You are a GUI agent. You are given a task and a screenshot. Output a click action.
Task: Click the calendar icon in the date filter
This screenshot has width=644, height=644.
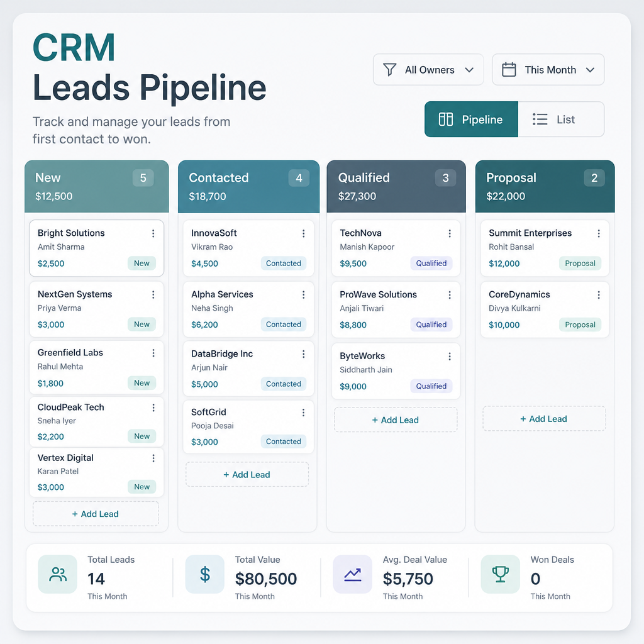click(509, 69)
